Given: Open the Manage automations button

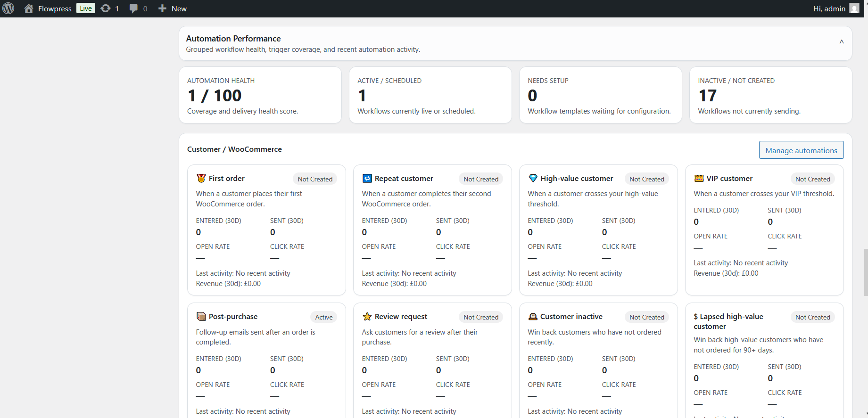Looking at the screenshot, I should pyautogui.click(x=801, y=150).
